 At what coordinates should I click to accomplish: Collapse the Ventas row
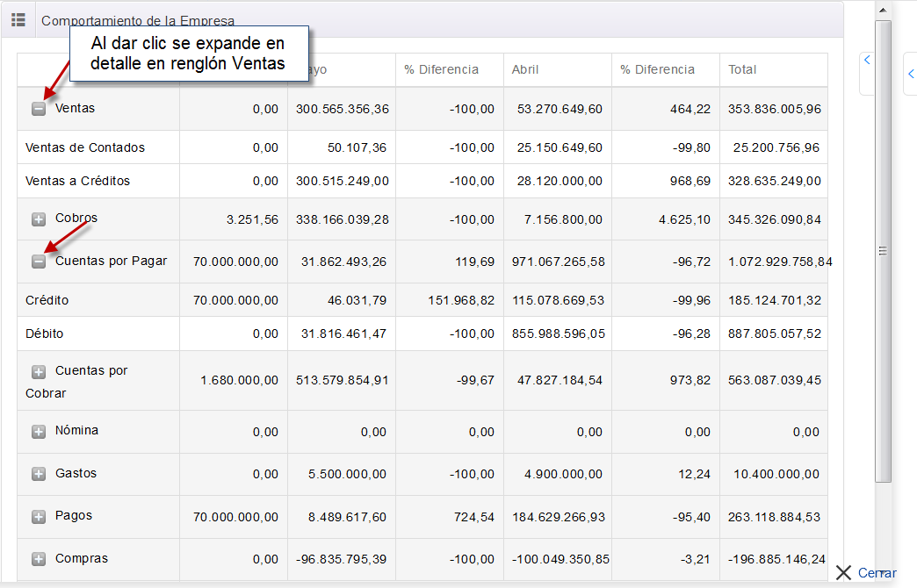[x=39, y=109]
